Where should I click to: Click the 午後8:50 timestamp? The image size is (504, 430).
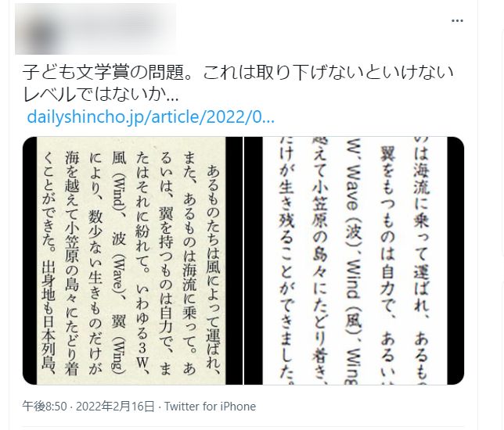pos(45,407)
